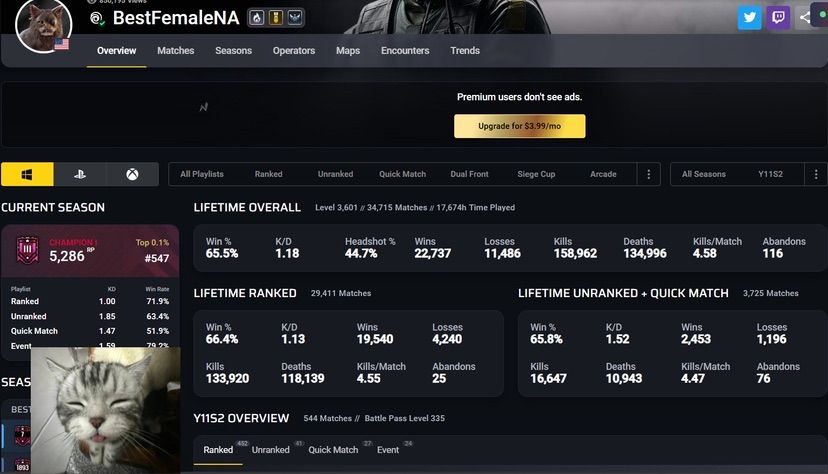The image size is (828, 474).
Task: Select the Windows PC platform icon
Action: pos(27,174)
